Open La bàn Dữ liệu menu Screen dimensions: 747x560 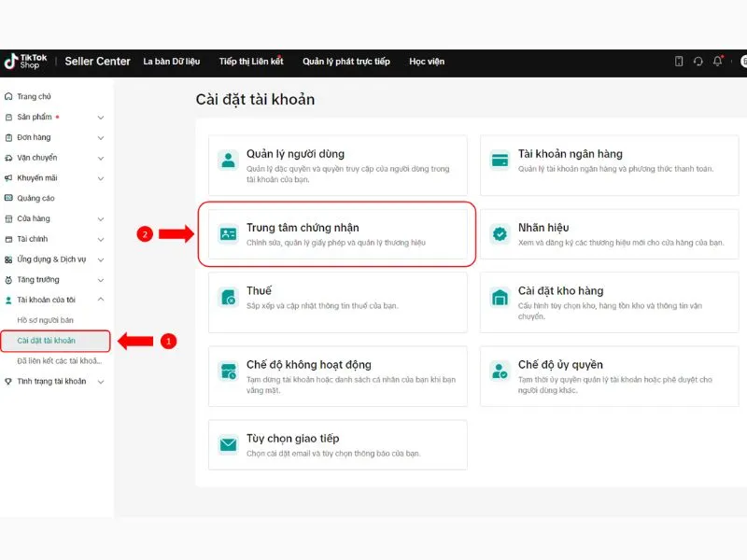pos(172,62)
